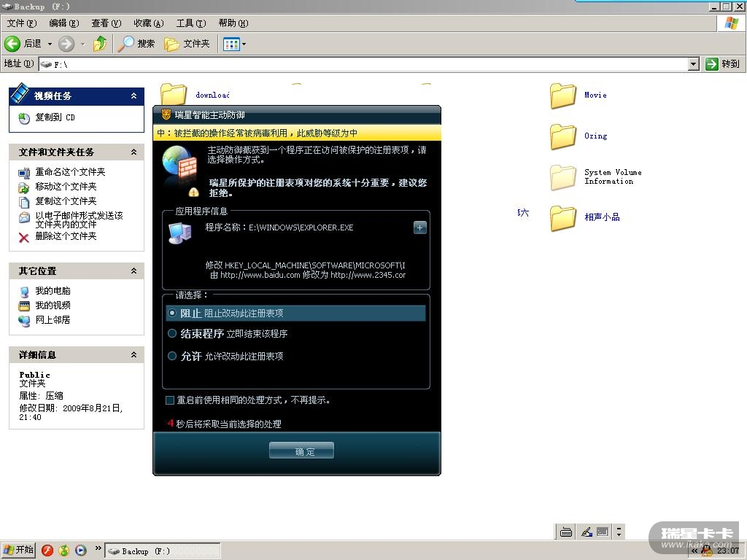Open the 收藏(A) menu
Viewport: 747px width, 560px height.
coord(149,23)
